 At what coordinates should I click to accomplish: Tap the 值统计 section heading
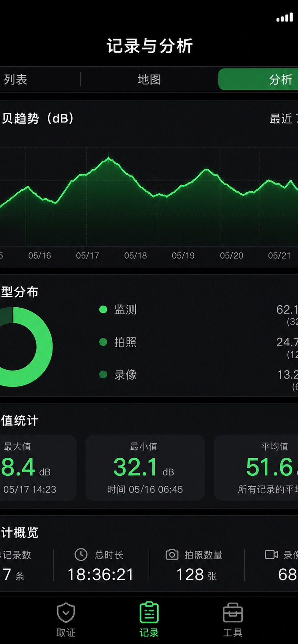[19, 421]
